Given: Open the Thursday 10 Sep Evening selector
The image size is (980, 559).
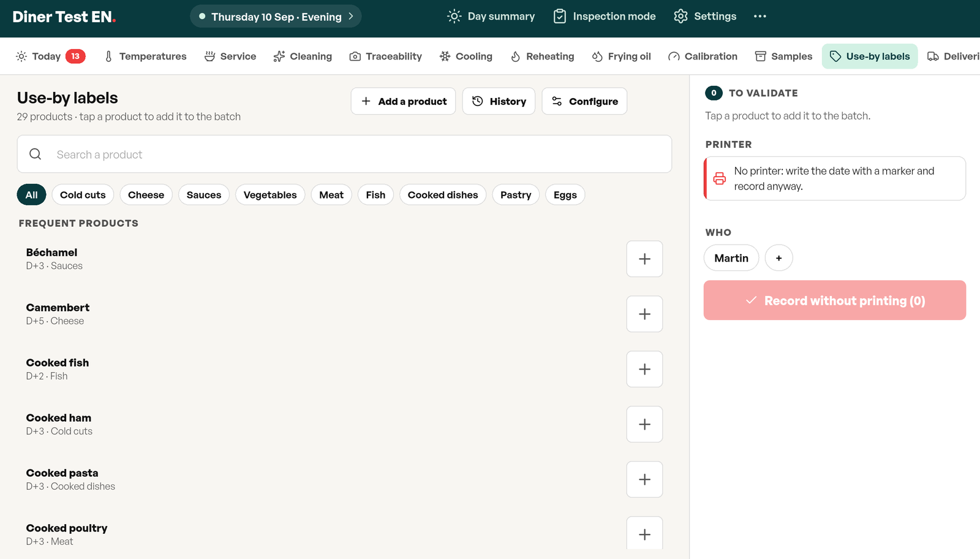Looking at the screenshot, I should (276, 17).
